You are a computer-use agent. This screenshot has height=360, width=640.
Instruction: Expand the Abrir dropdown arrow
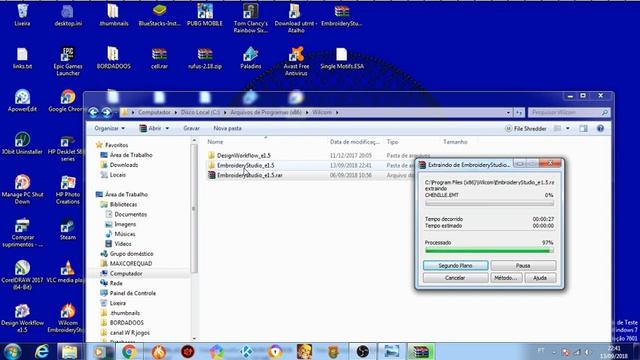pyautogui.click(x=167, y=129)
